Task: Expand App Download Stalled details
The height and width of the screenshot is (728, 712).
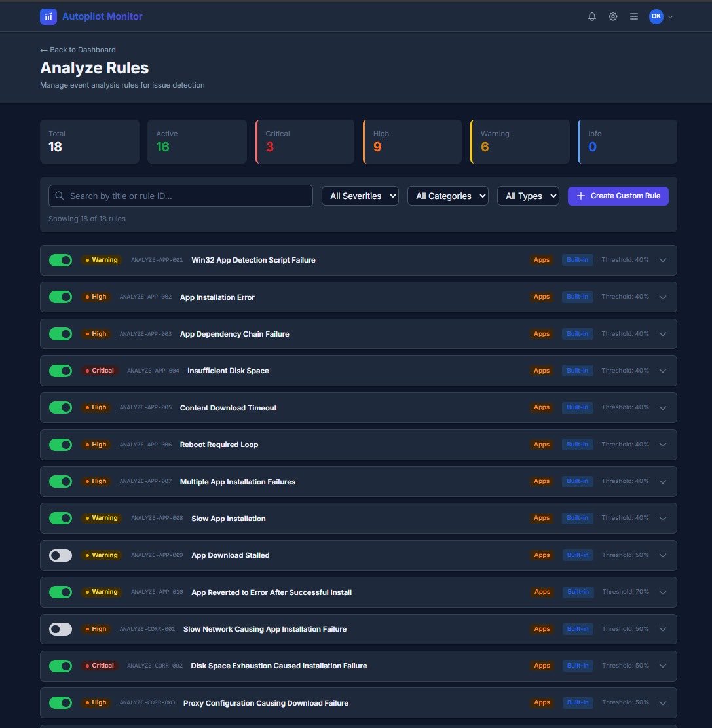Action: click(x=663, y=555)
